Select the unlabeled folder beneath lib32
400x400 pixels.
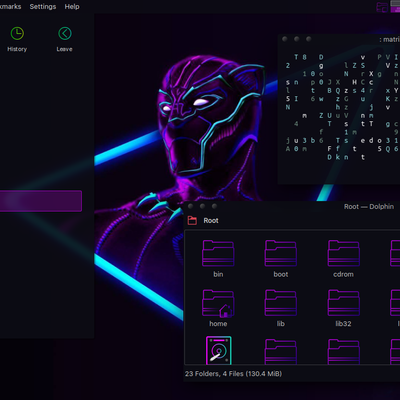pos(344,352)
